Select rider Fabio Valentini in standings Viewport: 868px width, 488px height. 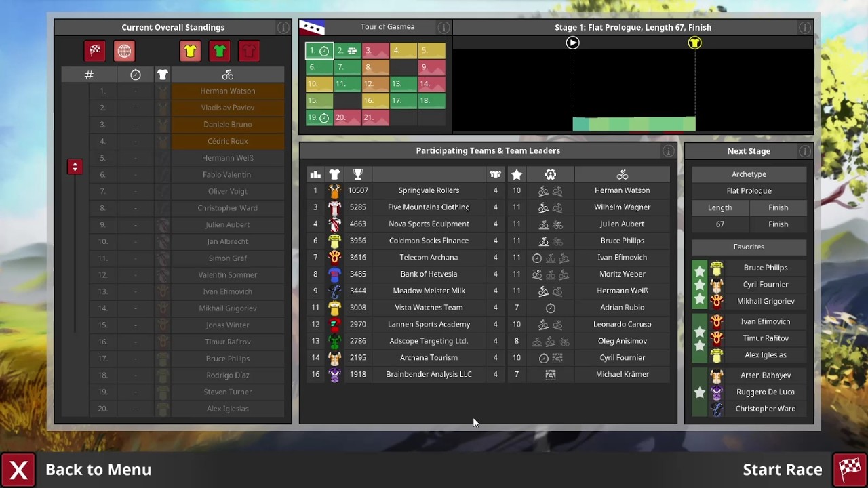[x=228, y=174]
